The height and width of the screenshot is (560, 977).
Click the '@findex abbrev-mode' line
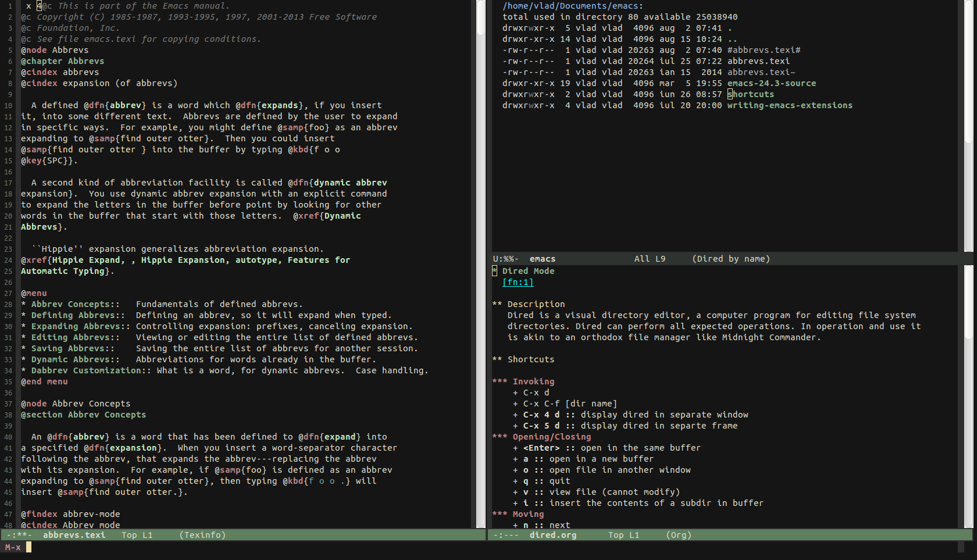(x=70, y=514)
